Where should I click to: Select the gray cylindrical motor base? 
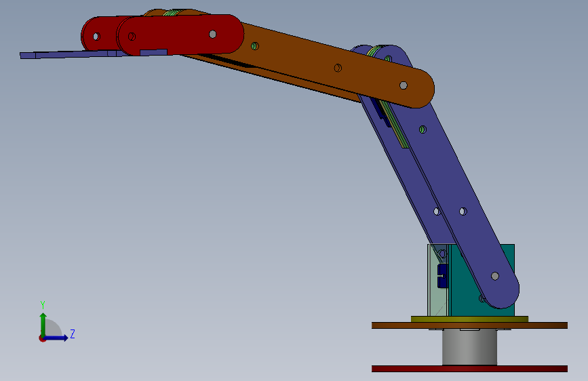click(469, 348)
